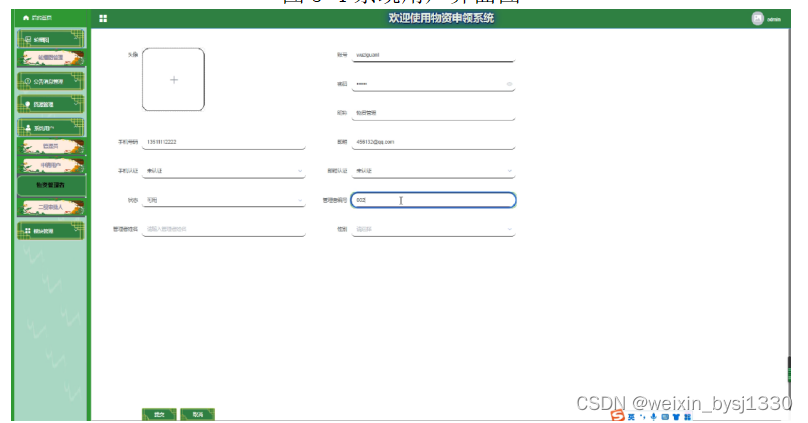Click the green cancel button
The image size is (808, 423).
pyautogui.click(x=197, y=414)
